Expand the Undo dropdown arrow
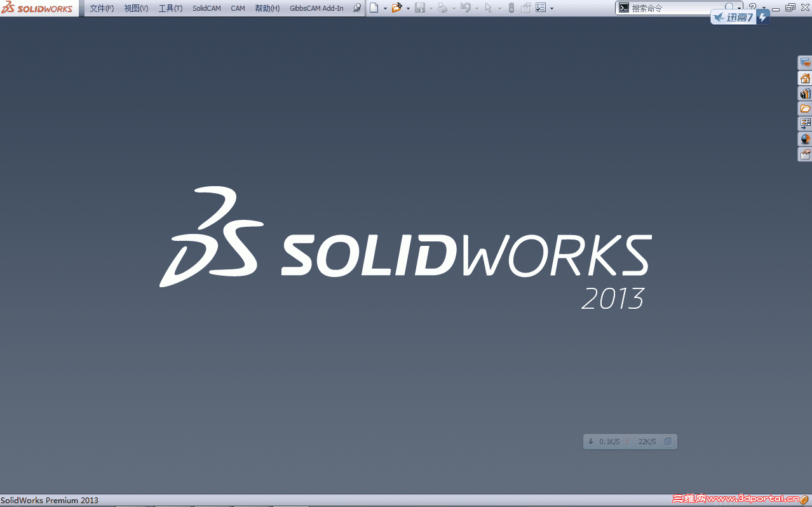 pos(477,9)
